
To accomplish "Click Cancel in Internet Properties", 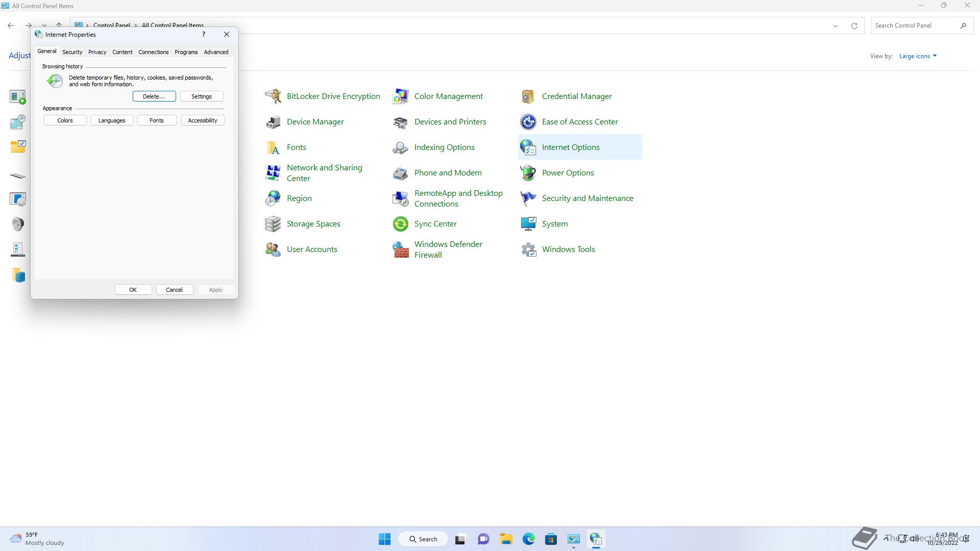I will click(175, 290).
